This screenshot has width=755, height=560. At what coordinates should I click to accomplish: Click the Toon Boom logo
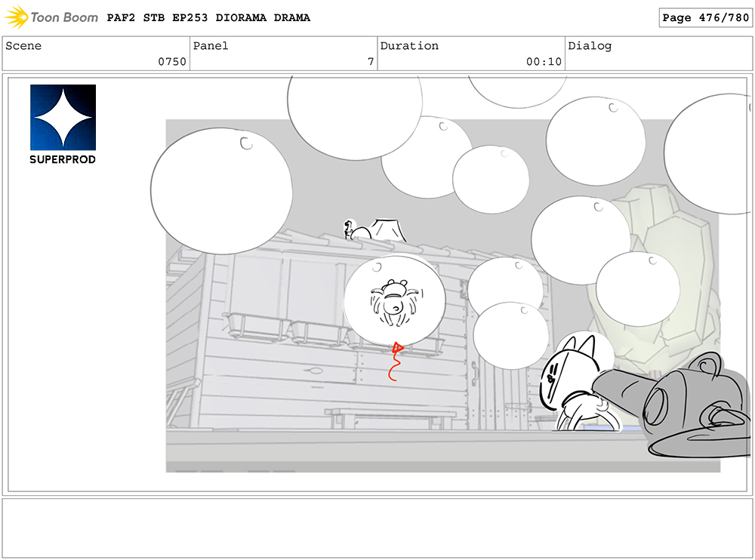[x=51, y=17]
